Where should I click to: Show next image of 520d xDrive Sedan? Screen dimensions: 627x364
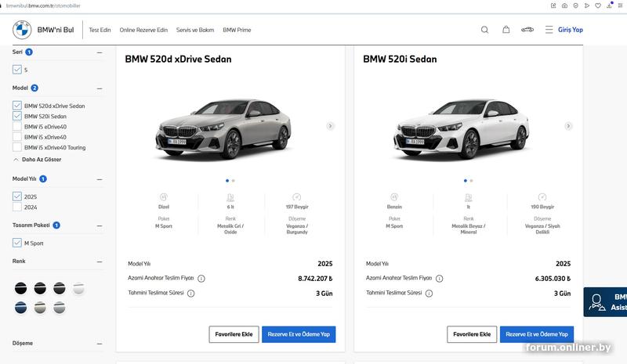pyautogui.click(x=330, y=125)
